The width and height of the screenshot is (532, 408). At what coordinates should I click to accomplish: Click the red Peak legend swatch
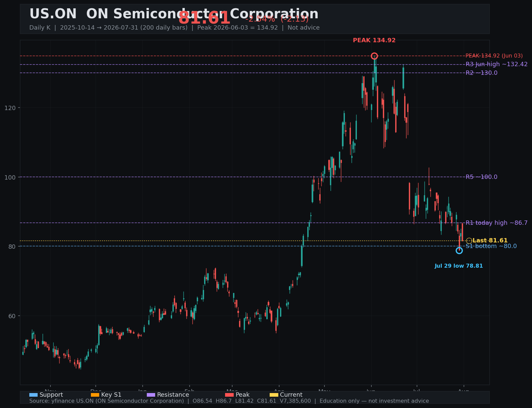(x=229, y=395)
